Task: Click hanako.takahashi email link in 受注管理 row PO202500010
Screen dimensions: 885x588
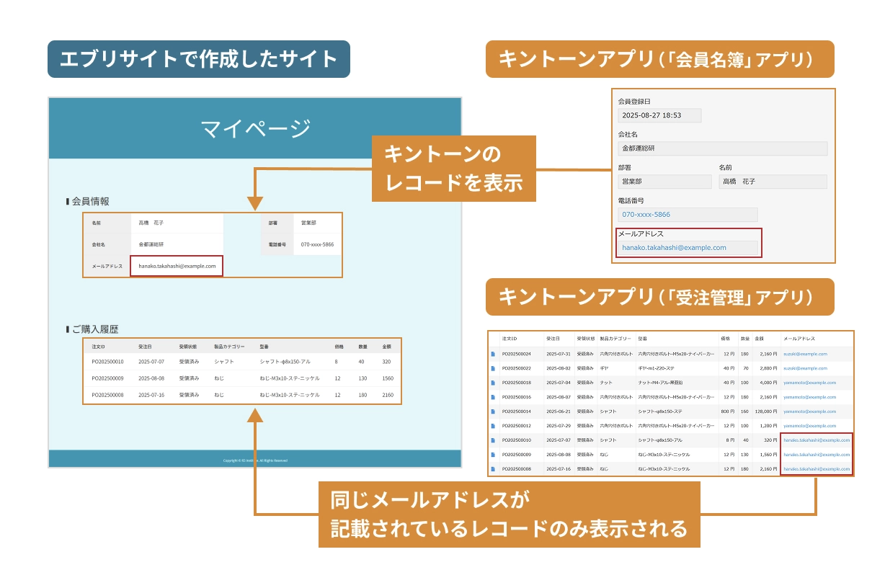Action: [x=817, y=440]
